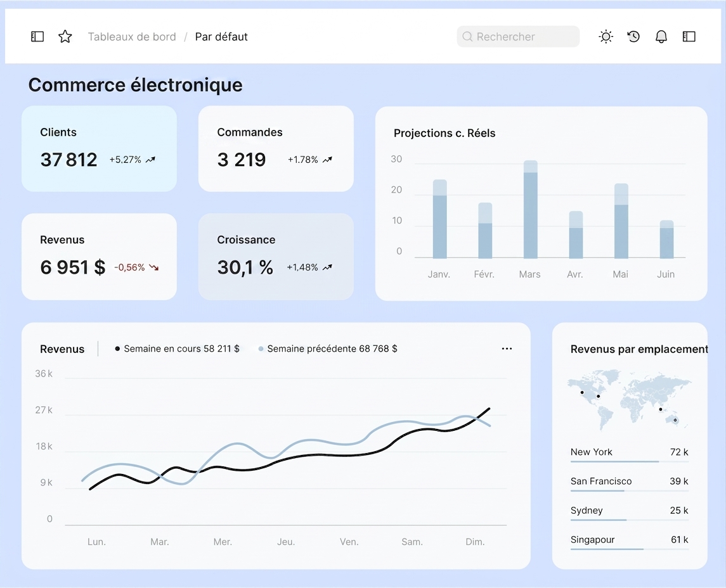726x588 pixels.
Task: Click the Rechercher search field
Action: [x=518, y=37]
